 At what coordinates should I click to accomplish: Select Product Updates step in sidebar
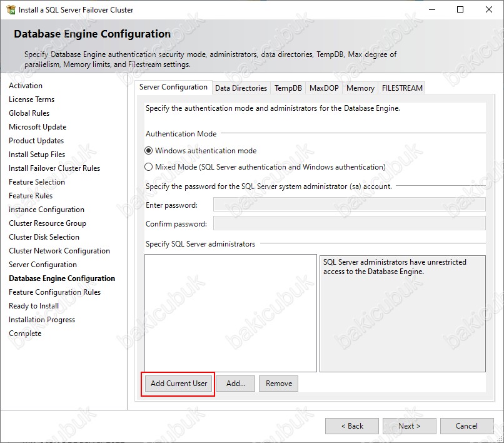pos(36,141)
